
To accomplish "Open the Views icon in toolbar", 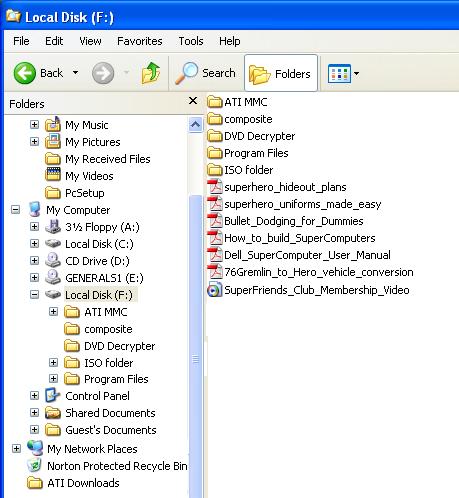I will coord(339,73).
